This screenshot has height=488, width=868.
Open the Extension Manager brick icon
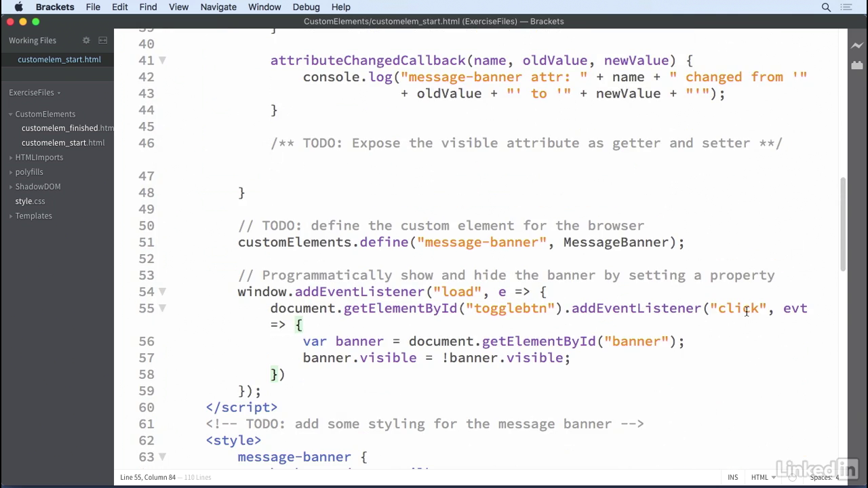coord(857,65)
